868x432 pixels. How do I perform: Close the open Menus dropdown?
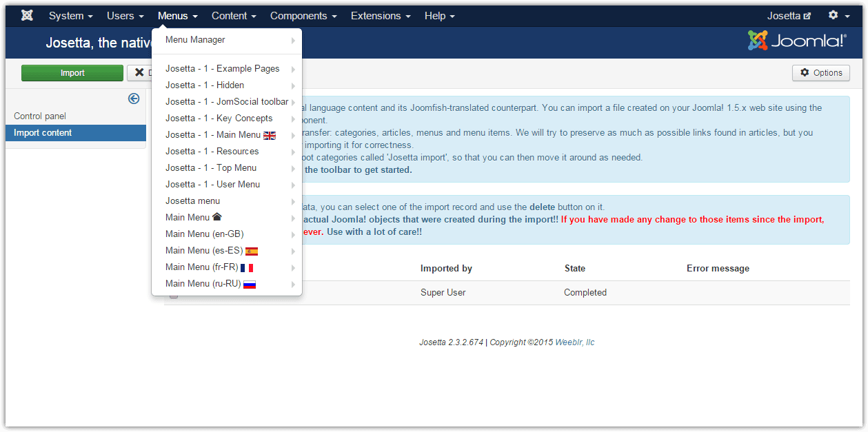click(x=178, y=16)
